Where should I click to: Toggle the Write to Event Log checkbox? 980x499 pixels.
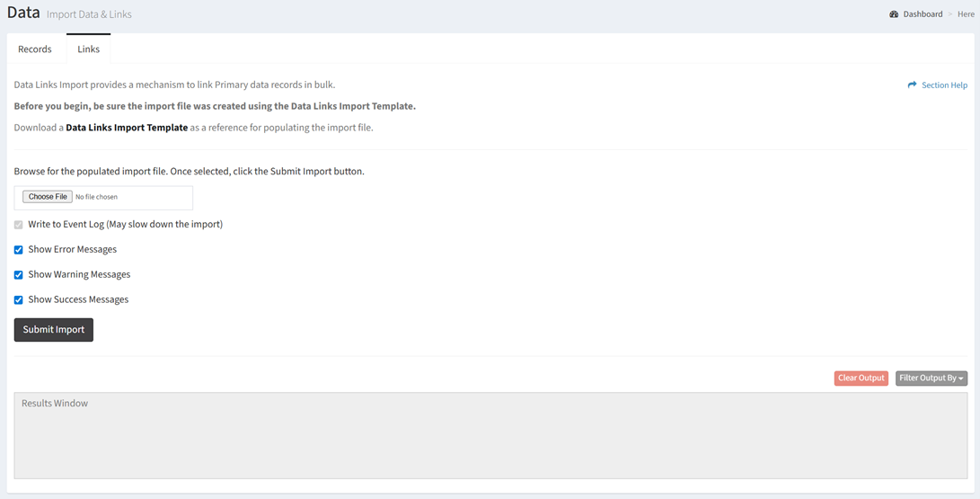19,225
